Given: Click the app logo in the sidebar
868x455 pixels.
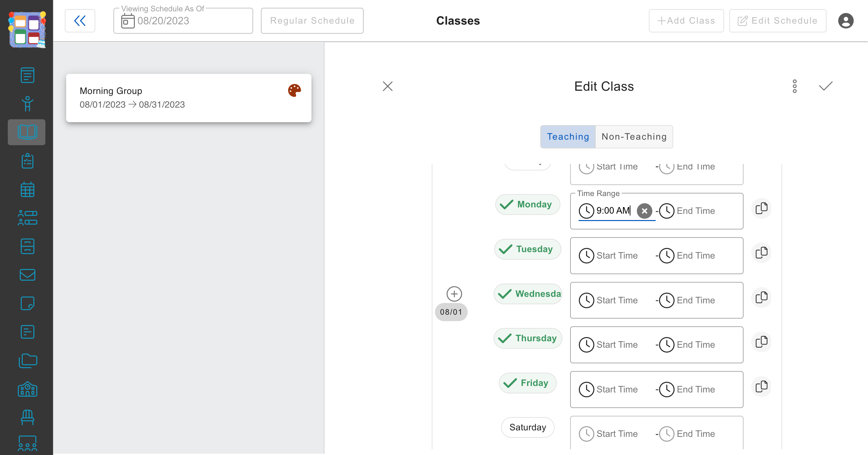Looking at the screenshot, I should pos(27,29).
